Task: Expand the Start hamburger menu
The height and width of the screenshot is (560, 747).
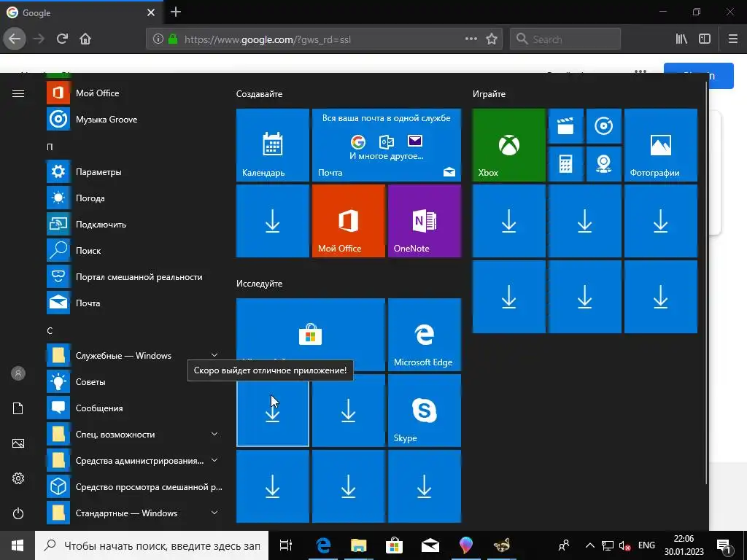Action: coord(18,93)
